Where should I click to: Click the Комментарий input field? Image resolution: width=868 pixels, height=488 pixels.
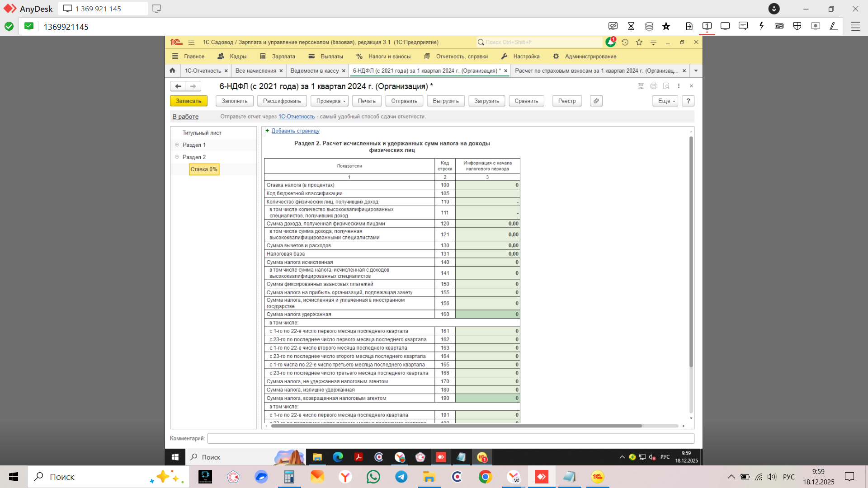pyautogui.click(x=450, y=438)
